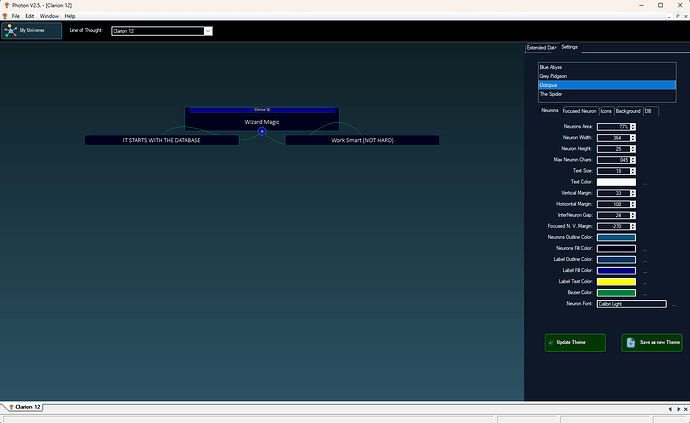Open the Extended Data tab

coord(541,47)
